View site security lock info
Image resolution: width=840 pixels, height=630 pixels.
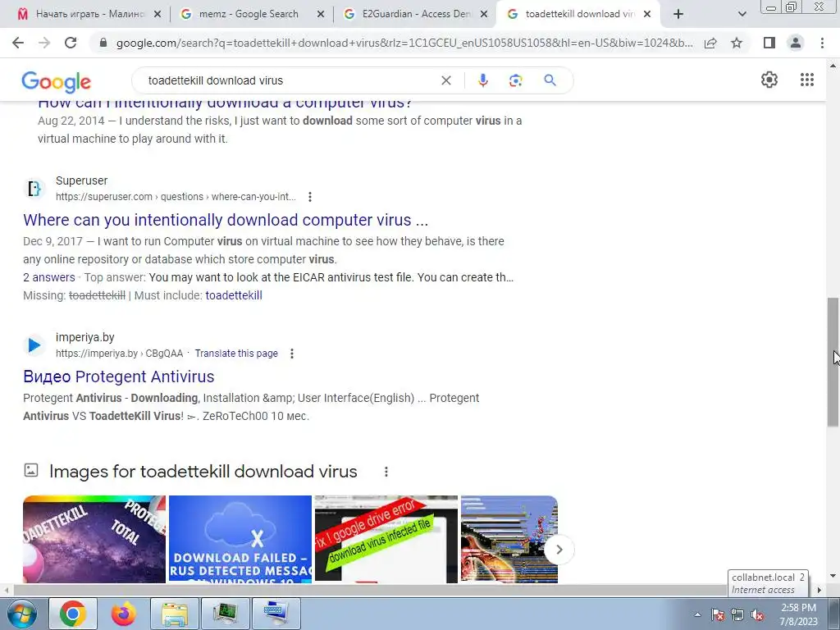click(103, 43)
